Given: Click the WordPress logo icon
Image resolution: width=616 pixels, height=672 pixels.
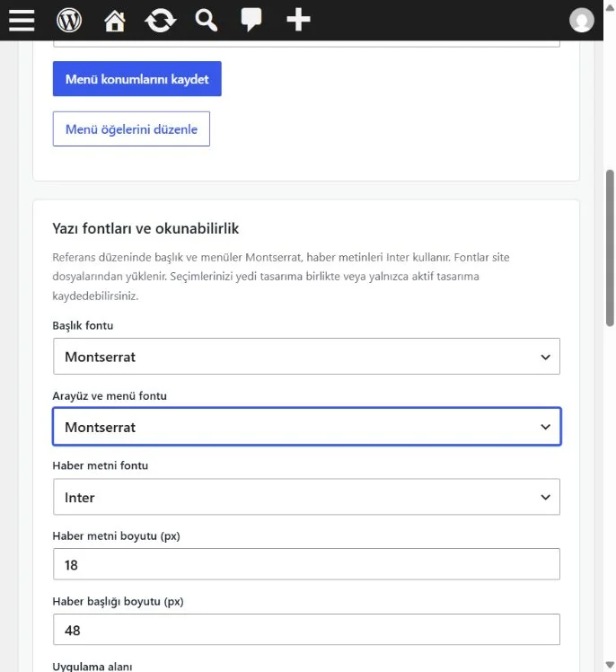Looking at the screenshot, I should 69,20.
